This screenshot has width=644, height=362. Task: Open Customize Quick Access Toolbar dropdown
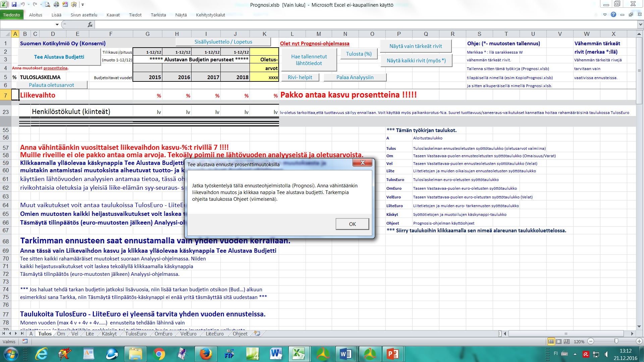click(x=83, y=5)
